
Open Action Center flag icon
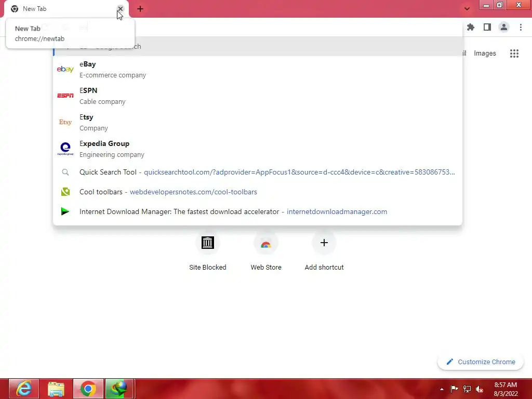click(454, 389)
